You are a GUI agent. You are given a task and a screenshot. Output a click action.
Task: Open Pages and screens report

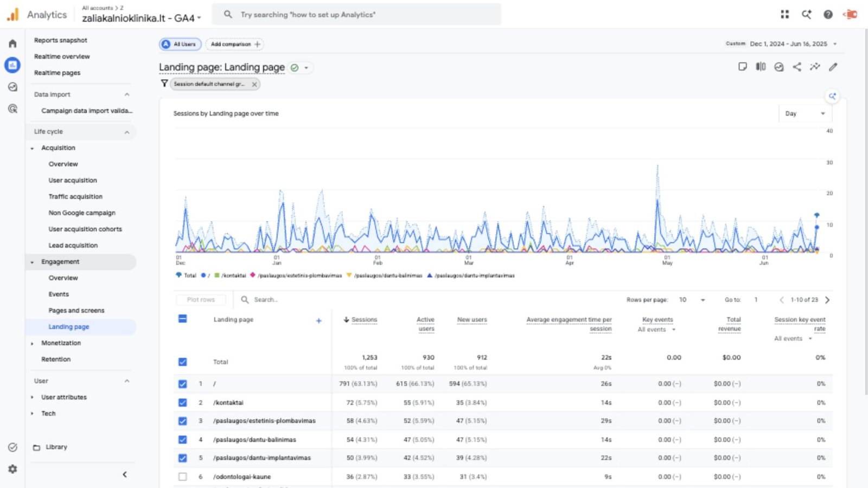tap(76, 311)
